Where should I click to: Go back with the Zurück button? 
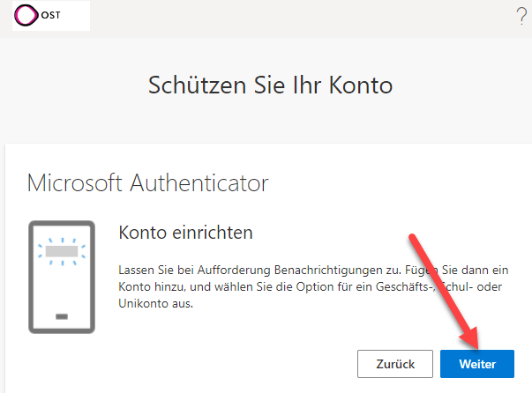coord(395,364)
